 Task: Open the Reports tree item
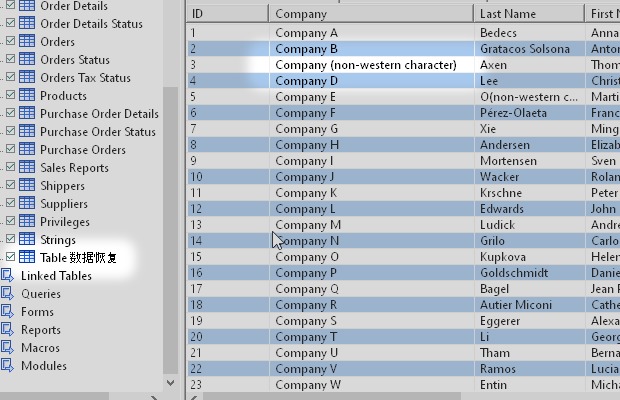tap(41, 330)
